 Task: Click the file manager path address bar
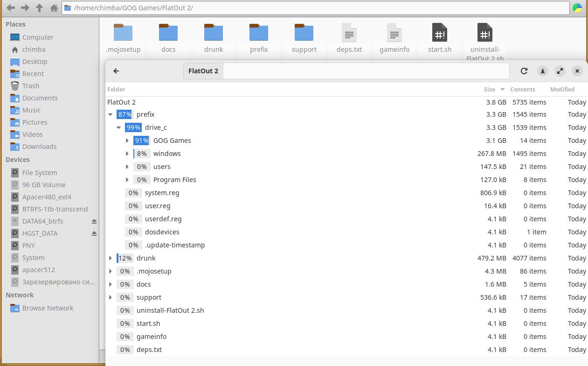(x=316, y=8)
